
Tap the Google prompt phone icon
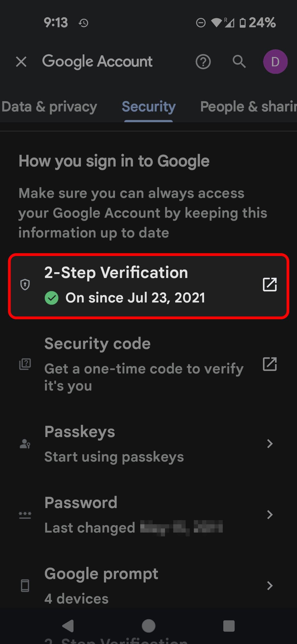tap(25, 585)
